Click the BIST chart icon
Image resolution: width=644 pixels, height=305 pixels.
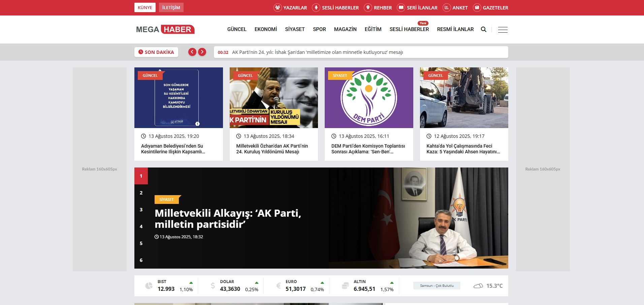pos(149,286)
